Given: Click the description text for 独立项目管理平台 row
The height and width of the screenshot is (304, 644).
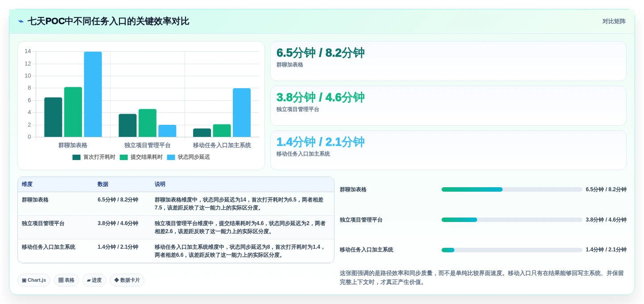Looking at the screenshot, I should (x=240, y=227).
